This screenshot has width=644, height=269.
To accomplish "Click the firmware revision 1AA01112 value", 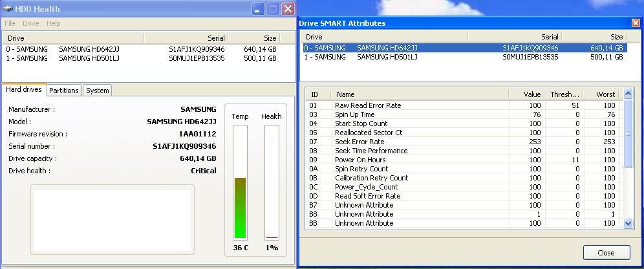I will pyautogui.click(x=198, y=134).
